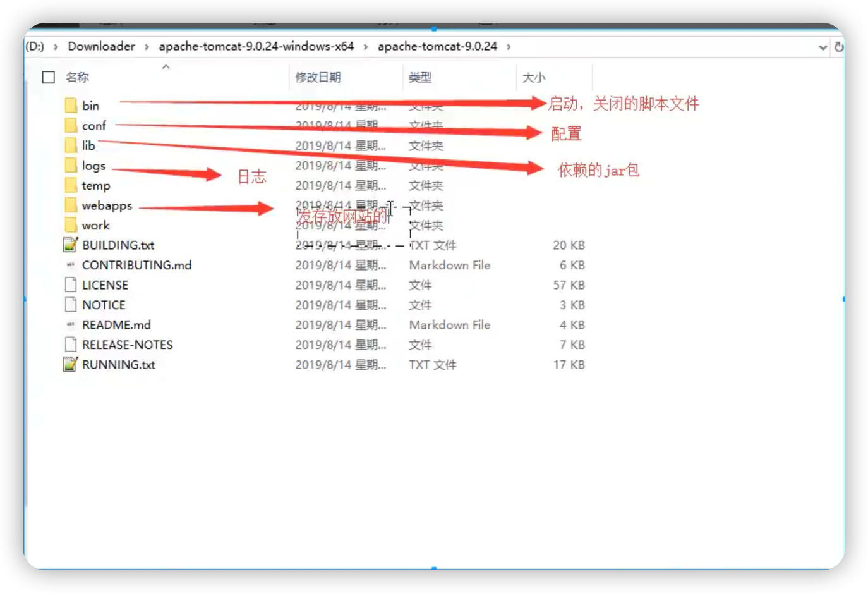This screenshot has width=868, height=593.
Task: Select the LICENSE file name
Action: pos(105,285)
